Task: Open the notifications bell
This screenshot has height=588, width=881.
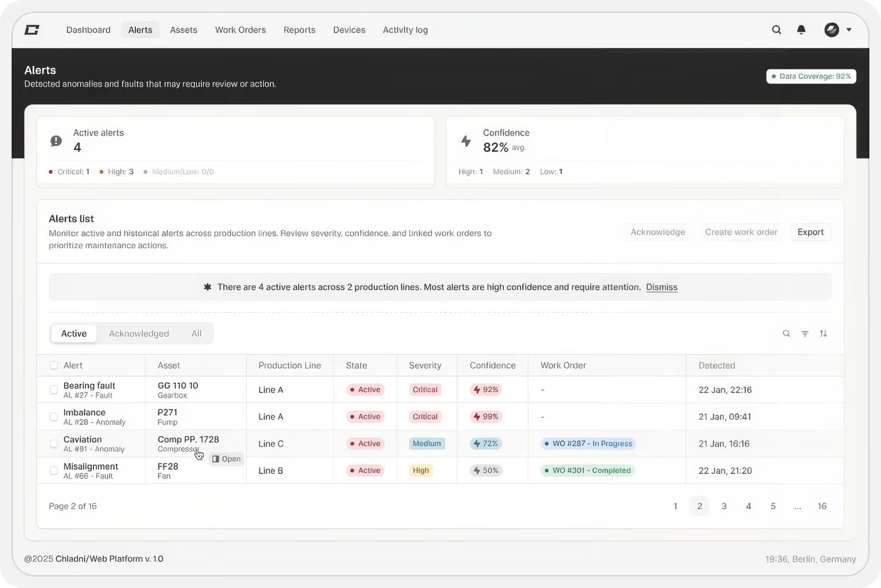Action: [x=801, y=30]
